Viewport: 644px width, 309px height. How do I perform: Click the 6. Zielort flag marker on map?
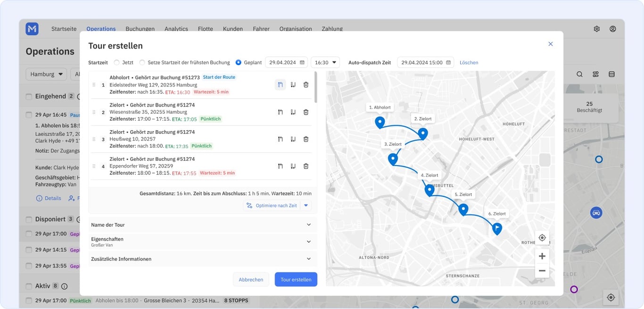(497, 229)
